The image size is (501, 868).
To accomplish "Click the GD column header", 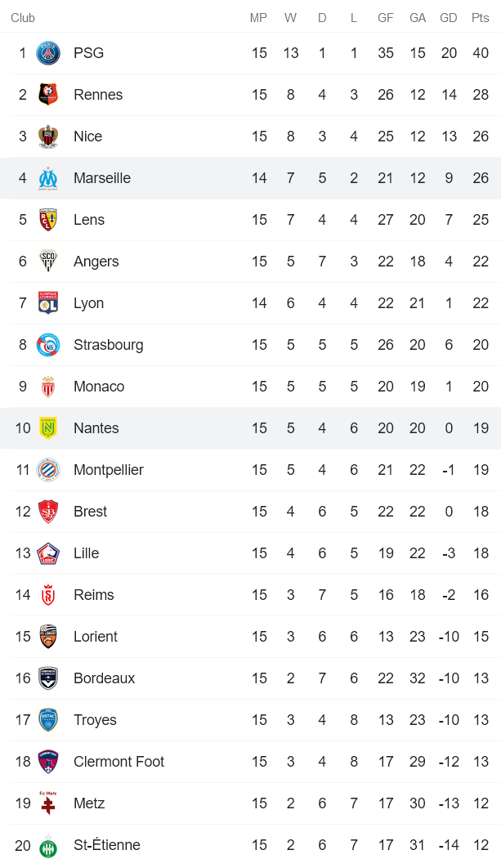I will pos(449,18).
